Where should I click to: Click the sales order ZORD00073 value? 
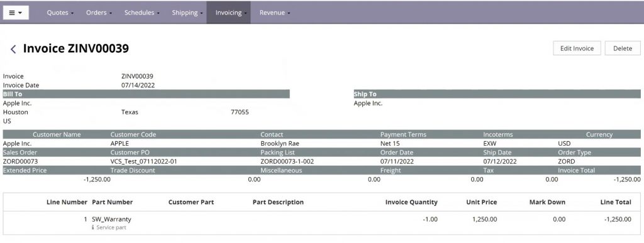point(20,161)
